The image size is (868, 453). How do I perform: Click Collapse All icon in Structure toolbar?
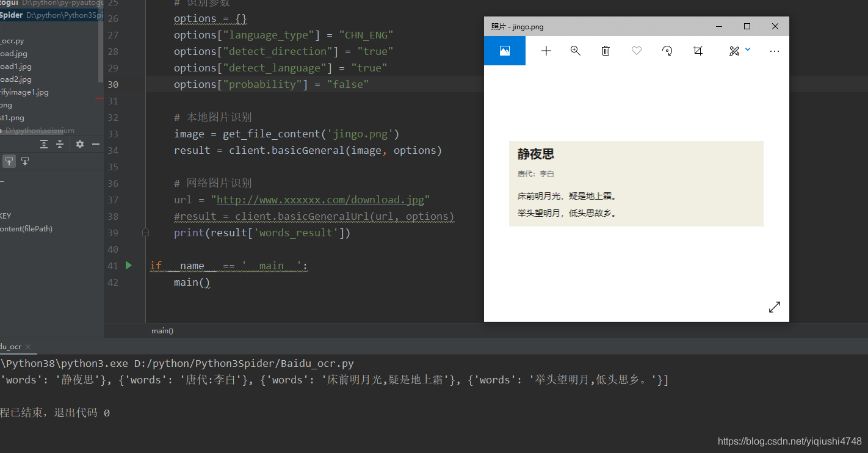[60, 144]
